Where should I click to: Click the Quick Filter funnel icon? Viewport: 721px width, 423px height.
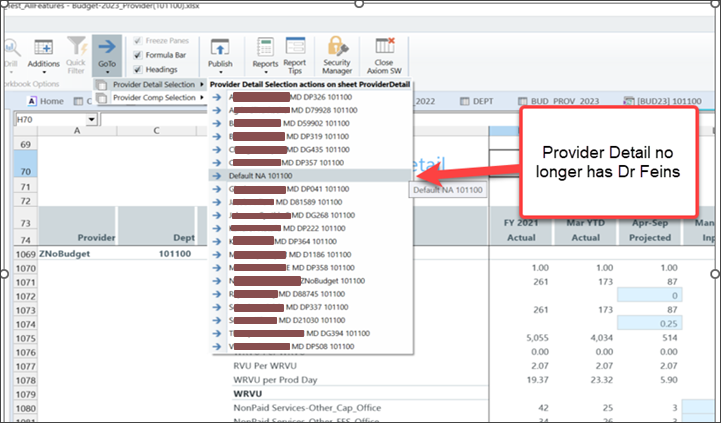point(76,52)
